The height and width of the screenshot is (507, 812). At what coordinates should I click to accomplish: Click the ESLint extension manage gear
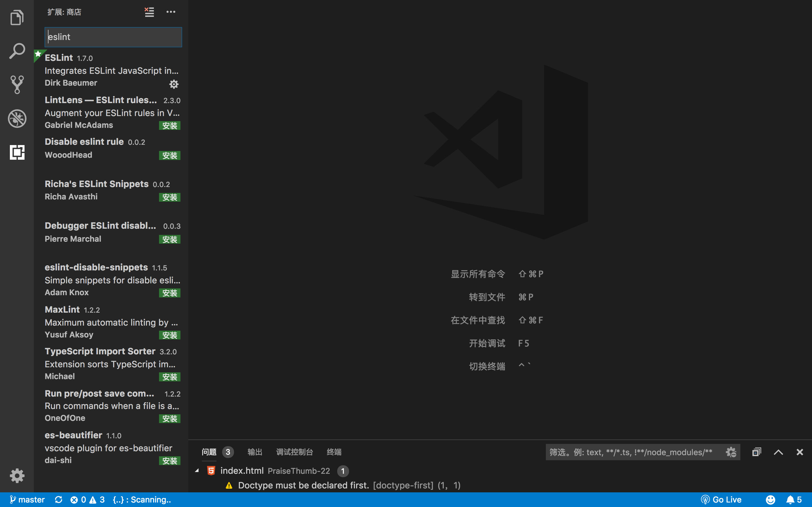click(173, 84)
